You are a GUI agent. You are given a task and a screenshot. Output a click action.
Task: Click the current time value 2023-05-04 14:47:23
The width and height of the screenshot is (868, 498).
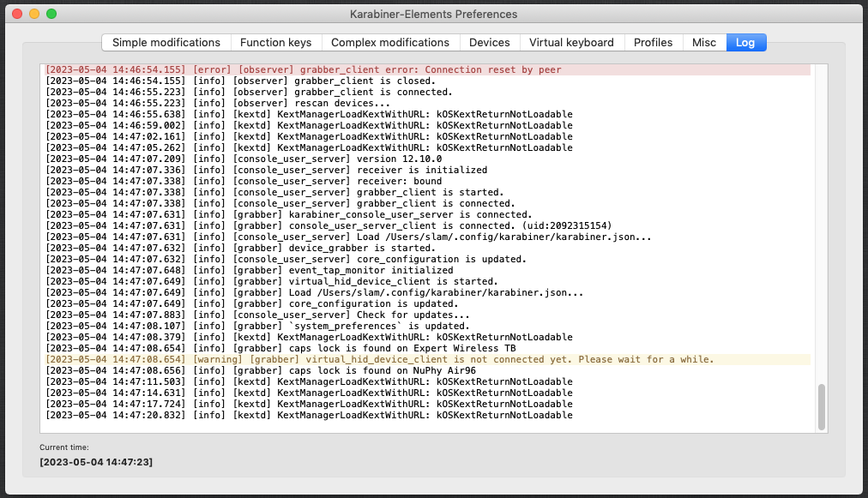96,462
